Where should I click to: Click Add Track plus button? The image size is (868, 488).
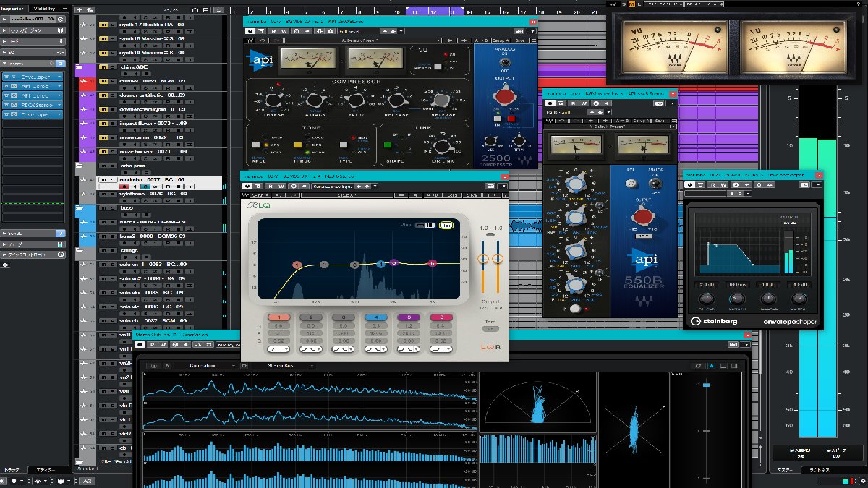click(x=80, y=9)
